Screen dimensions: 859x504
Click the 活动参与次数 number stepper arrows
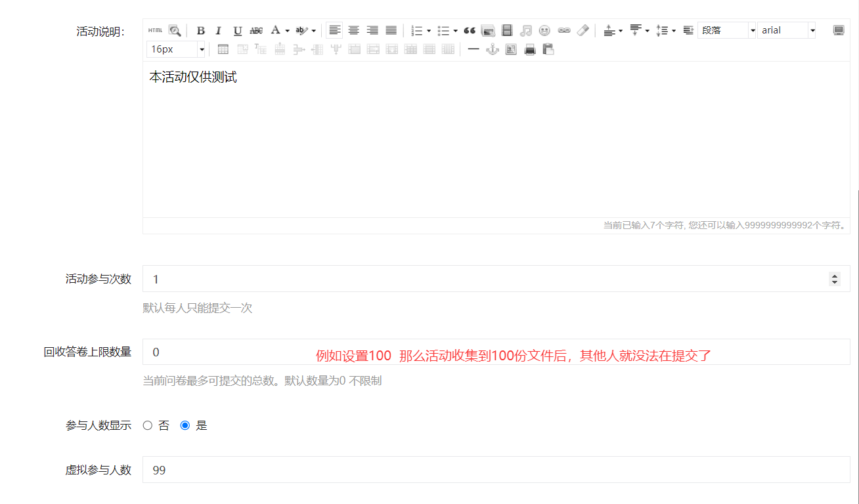click(x=835, y=279)
